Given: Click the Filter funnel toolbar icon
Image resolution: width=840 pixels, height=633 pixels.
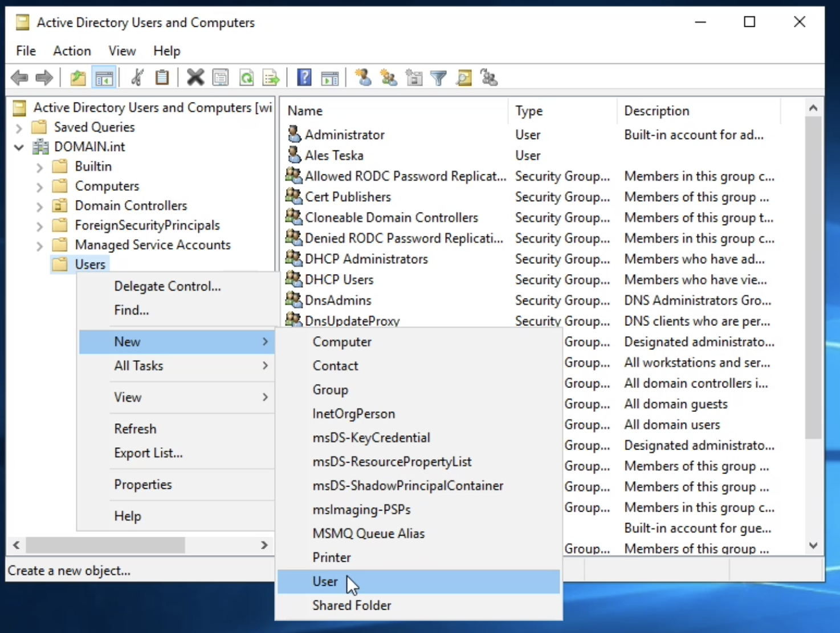Looking at the screenshot, I should (439, 77).
